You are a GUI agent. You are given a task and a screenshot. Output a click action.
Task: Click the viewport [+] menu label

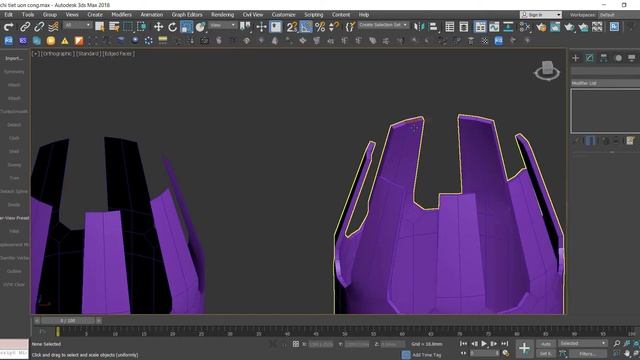(36, 53)
